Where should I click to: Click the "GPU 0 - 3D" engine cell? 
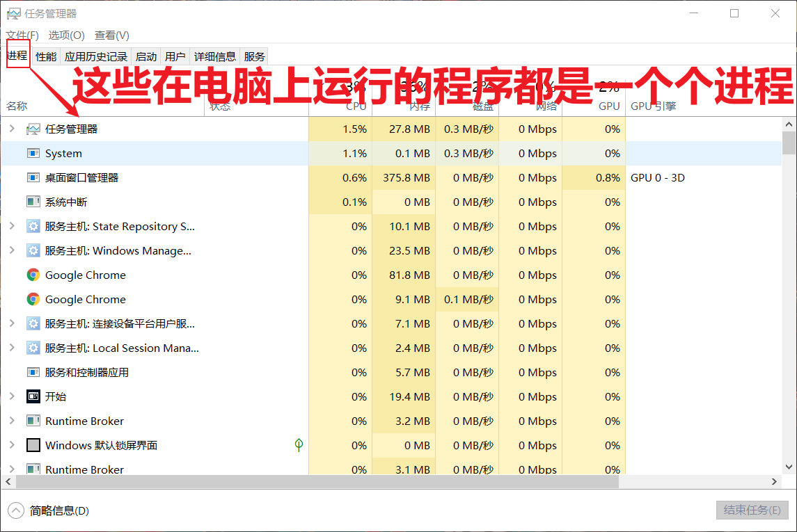[658, 177]
